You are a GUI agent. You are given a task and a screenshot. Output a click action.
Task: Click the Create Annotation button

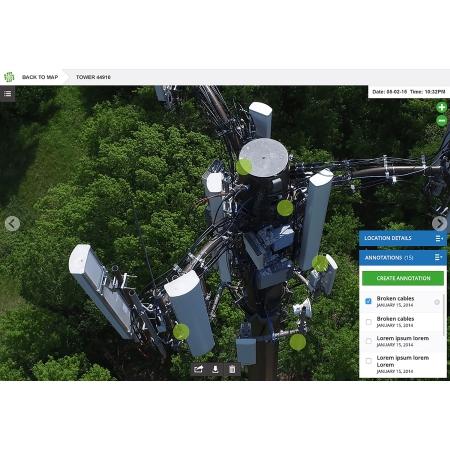(403, 278)
